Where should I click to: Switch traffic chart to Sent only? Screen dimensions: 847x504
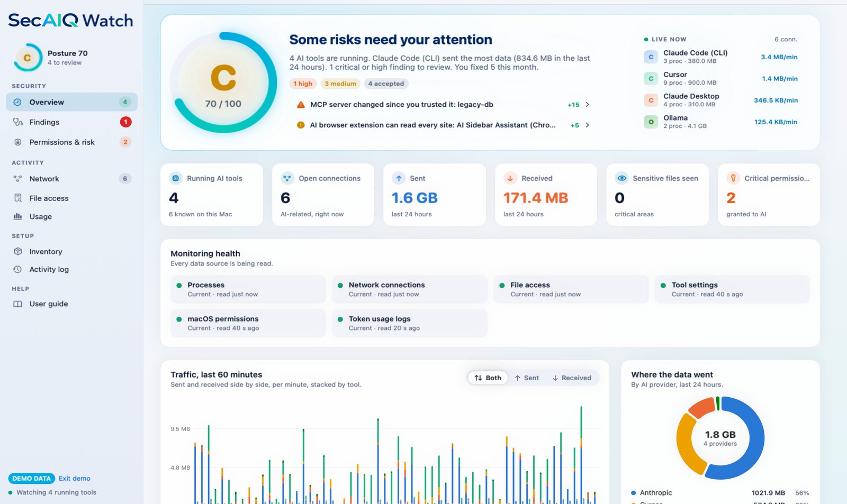(526, 378)
